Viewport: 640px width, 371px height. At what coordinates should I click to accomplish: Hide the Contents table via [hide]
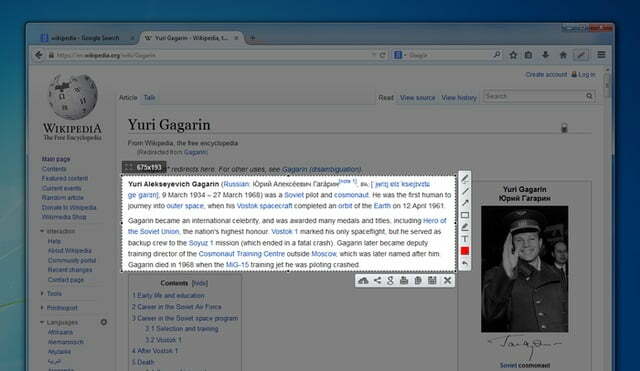tap(200, 283)
